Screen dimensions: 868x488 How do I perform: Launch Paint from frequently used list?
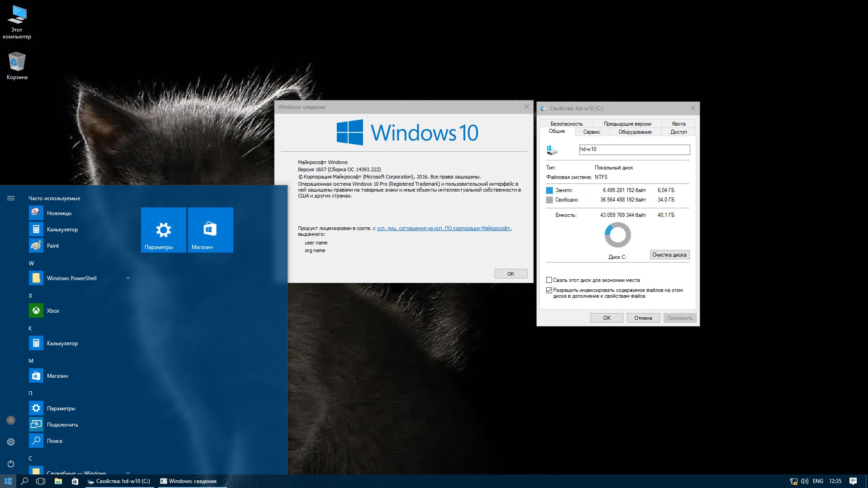coord(52,246)
